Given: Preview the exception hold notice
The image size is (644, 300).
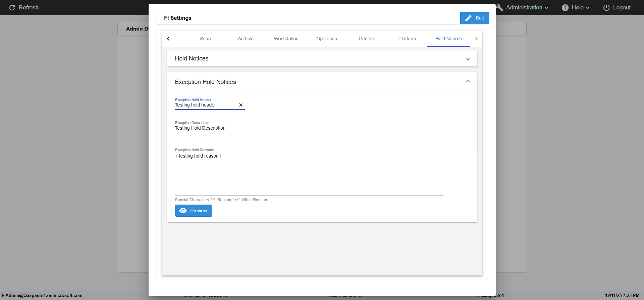Looking at the screenshot, I should click(194, 211).
